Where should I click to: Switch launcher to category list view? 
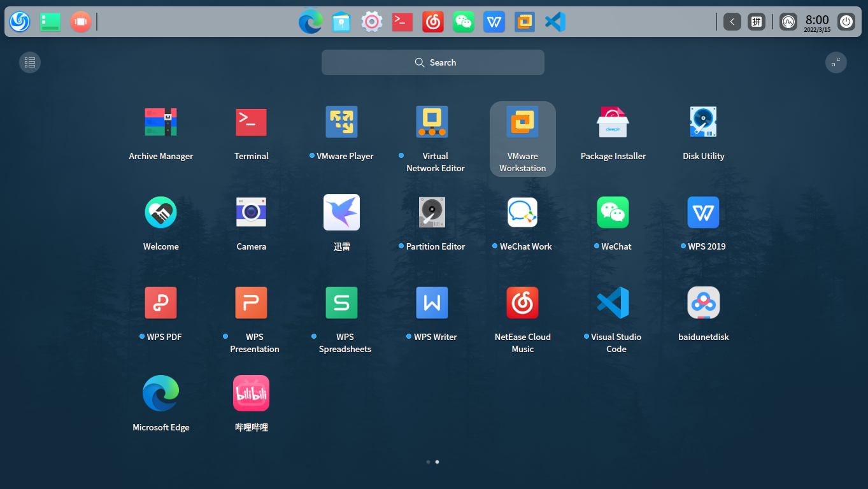[x=30, y=62]
